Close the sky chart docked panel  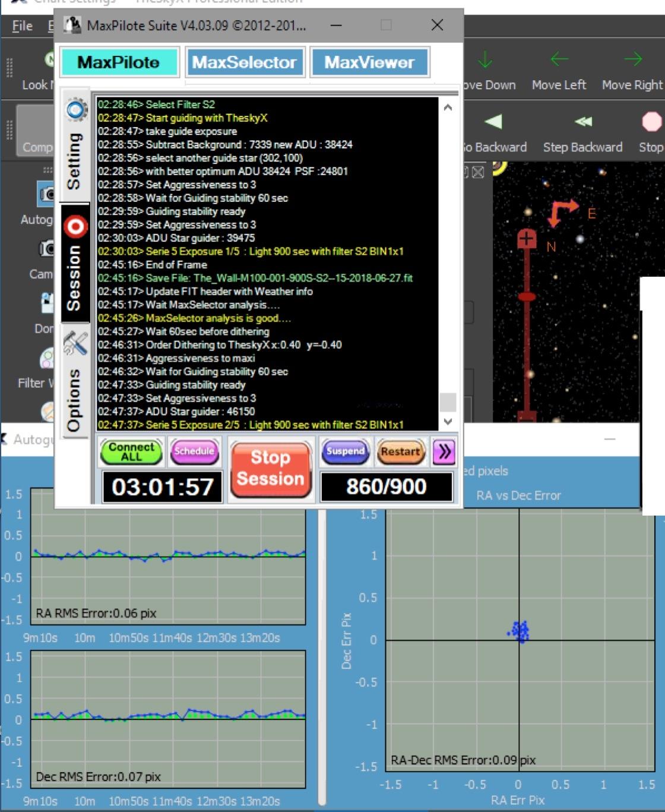(x=478, y=172)
